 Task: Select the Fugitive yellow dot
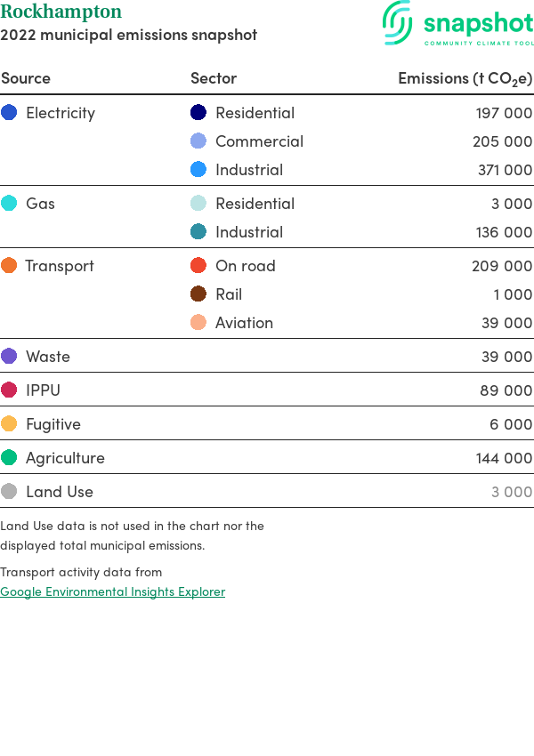click(9, 423)
